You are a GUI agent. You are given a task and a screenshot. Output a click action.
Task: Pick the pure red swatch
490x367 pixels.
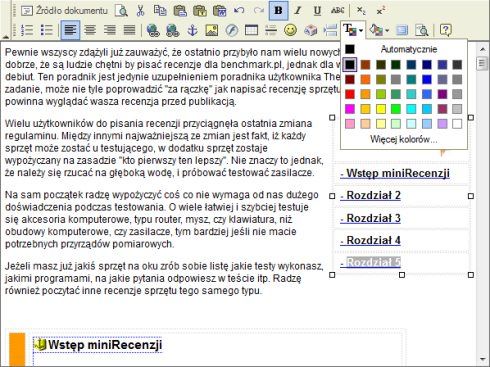(x=350, y=94)
